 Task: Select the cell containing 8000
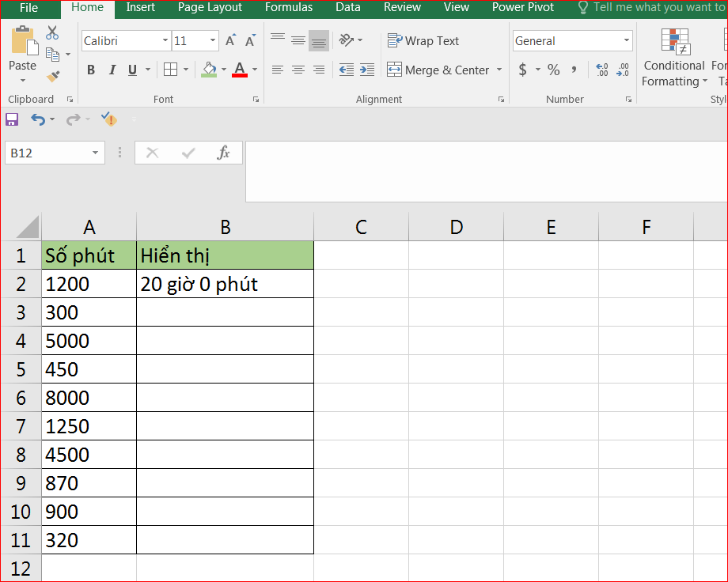89,398
